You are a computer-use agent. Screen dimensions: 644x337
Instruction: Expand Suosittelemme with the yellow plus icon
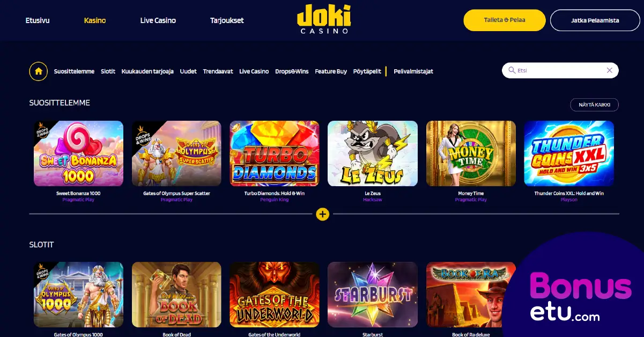tap(322, 214)
